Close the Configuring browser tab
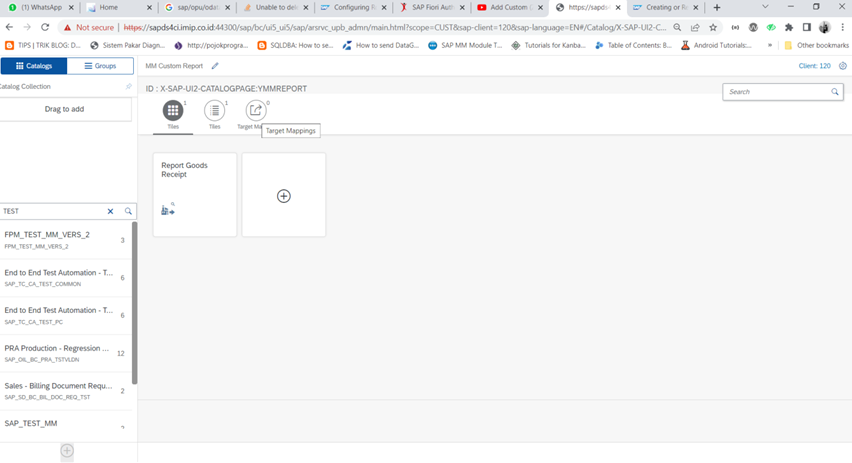The width and height of the screenshot is (852, 463). pos(384,8)
